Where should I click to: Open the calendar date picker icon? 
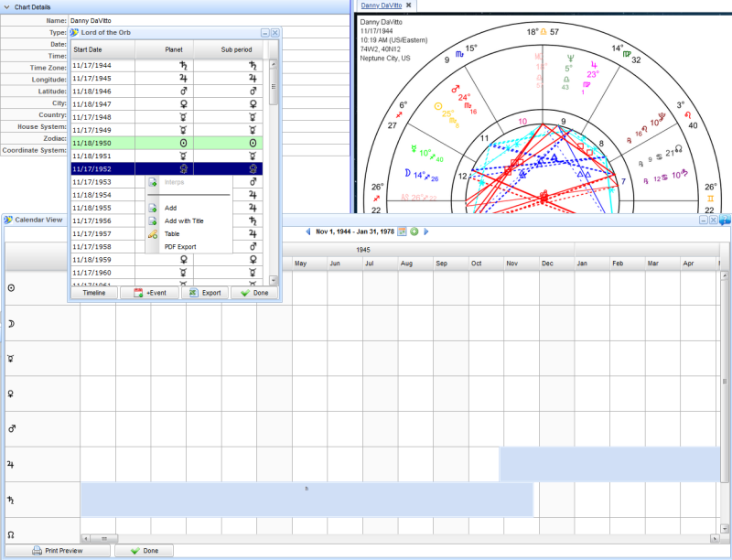[402, 232]
